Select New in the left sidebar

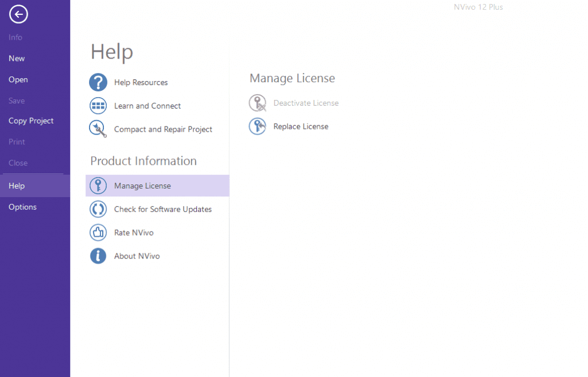click(17, 59)
